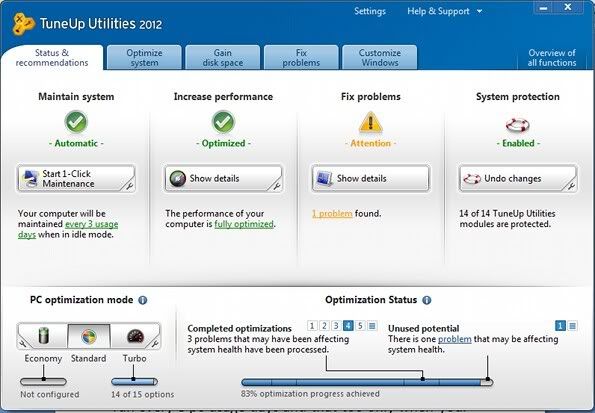The width and height of the screenshot is (595, 413).
Task: Click the TuneUp Utilities logo icon
Action: click(x=23, y=24)
